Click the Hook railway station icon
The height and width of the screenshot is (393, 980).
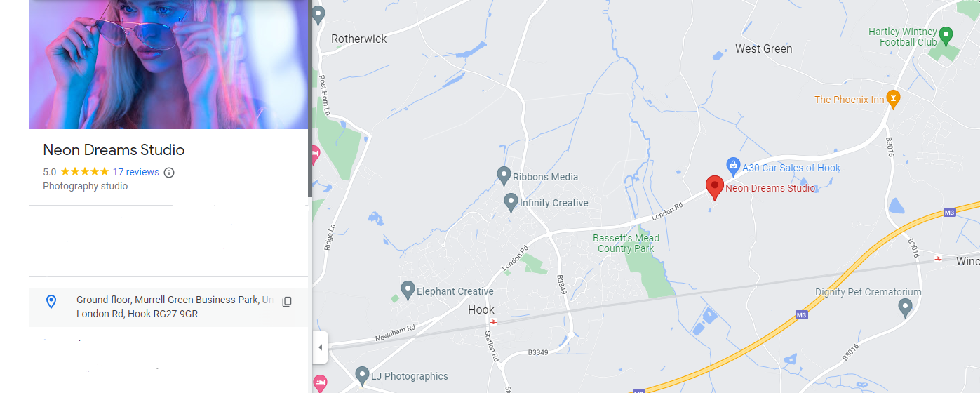(494, 322)
